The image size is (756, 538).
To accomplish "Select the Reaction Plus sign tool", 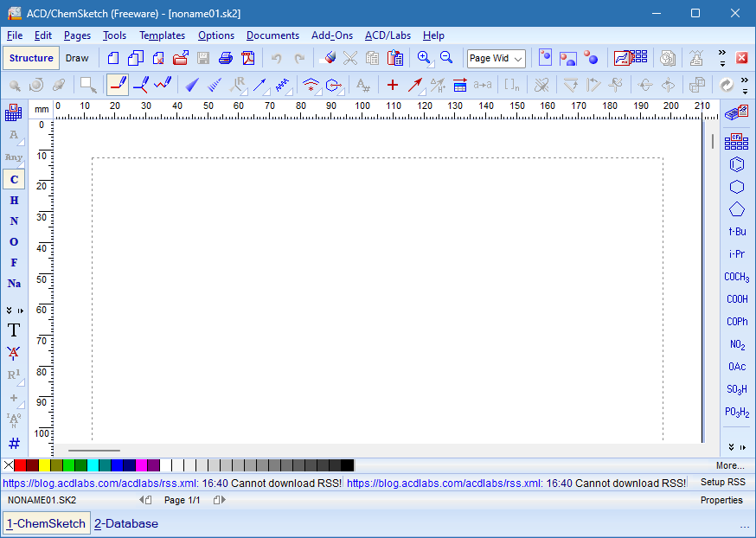I will pos(393,86).
